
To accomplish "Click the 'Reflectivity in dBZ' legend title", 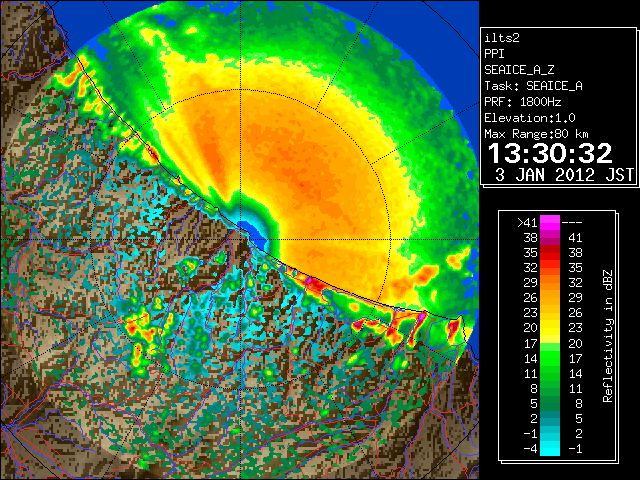I will click(608, 336).
